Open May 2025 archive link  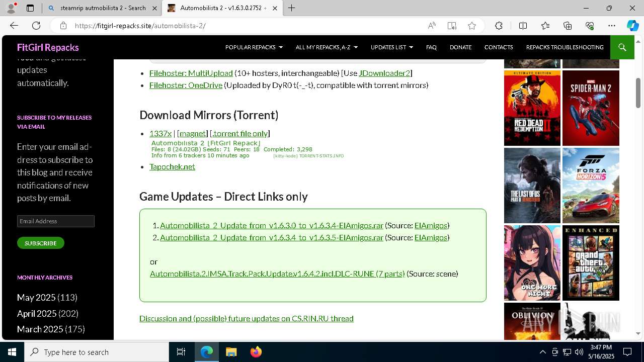tap(36, 298)
